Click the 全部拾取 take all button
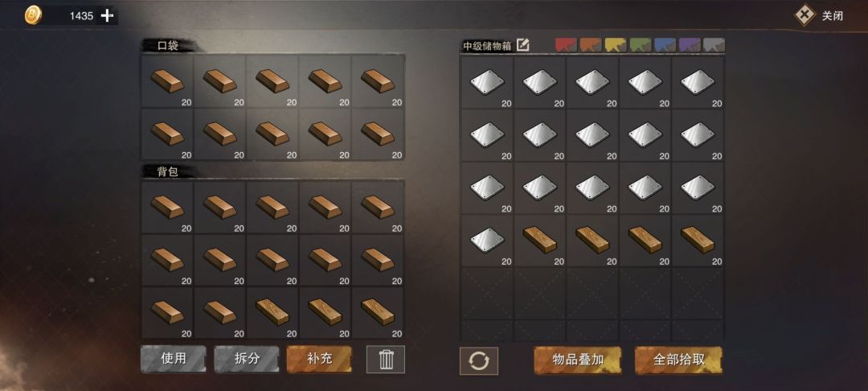This screenshot has width=868, height=391. 678,360
